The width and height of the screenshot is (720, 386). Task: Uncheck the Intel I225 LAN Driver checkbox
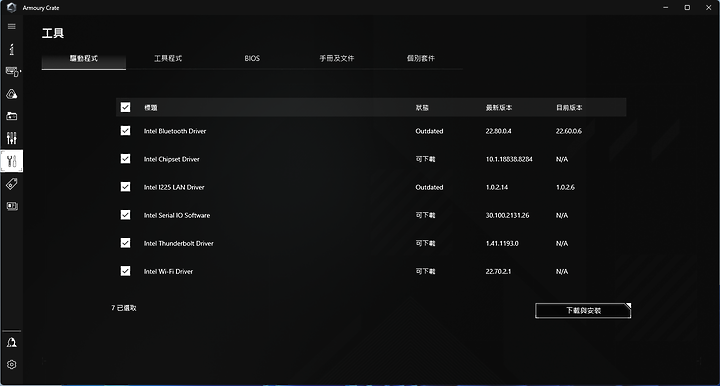(125, 187)
